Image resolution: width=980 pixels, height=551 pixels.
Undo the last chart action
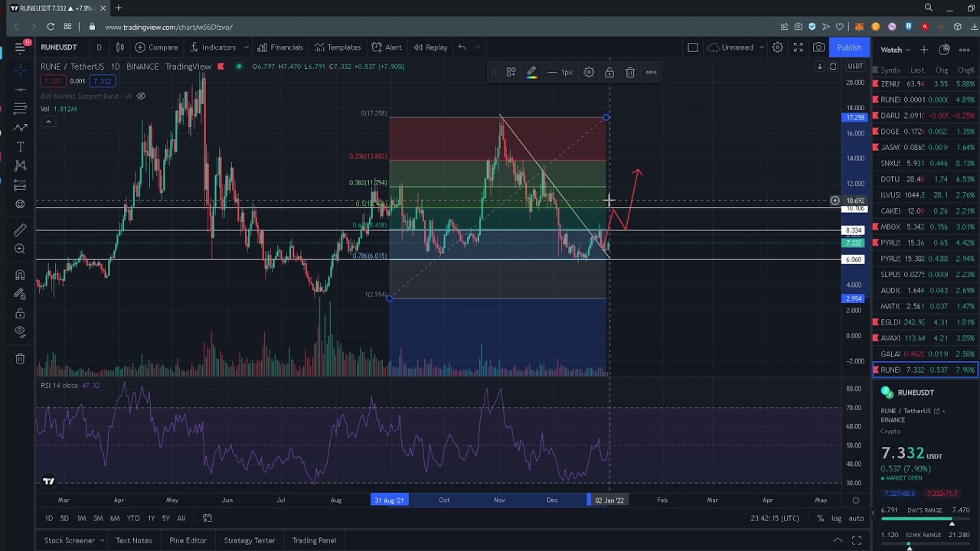(x=462, y=47)
